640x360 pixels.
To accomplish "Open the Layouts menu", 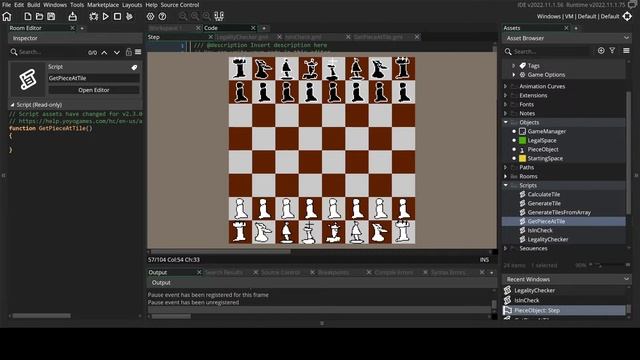I will click(x=132, y=5).
